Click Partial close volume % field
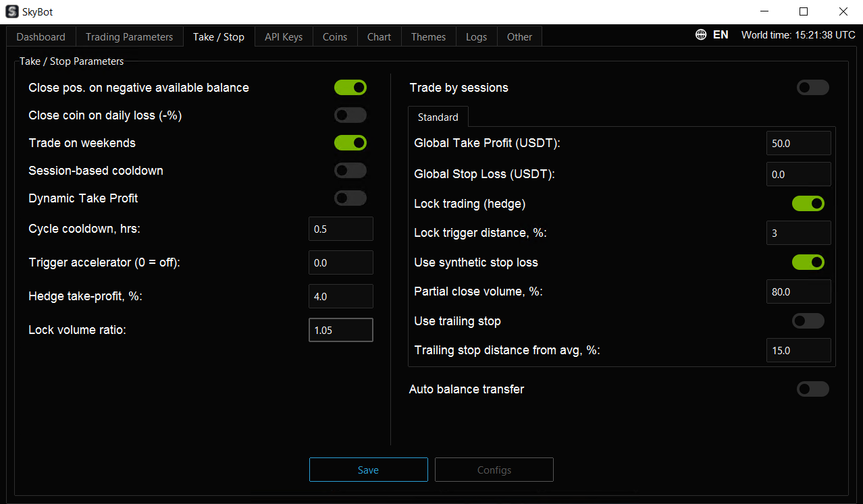This screenshot has height=504, width=863. pos(799,291)
